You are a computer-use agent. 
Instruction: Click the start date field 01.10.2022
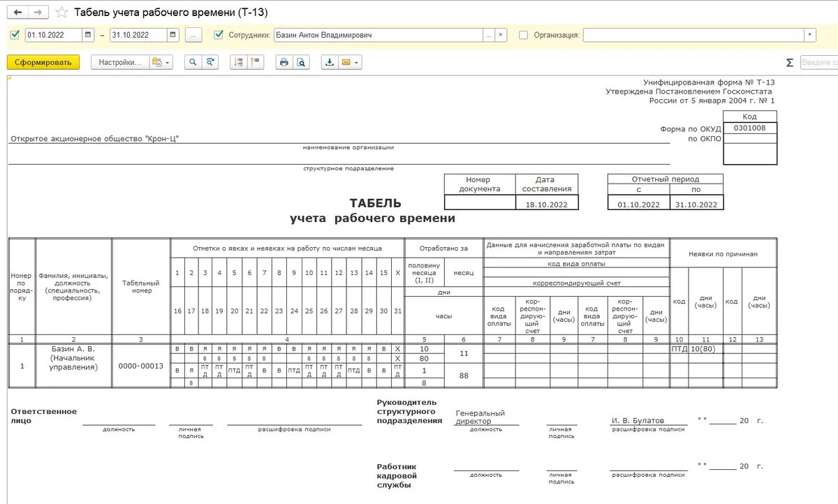(54, 35)
